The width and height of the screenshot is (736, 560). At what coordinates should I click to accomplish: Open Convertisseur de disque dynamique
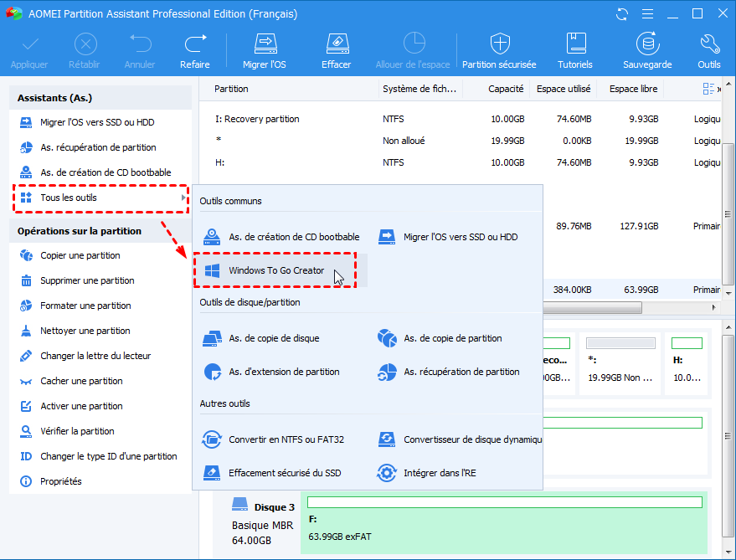click(460, 439)
